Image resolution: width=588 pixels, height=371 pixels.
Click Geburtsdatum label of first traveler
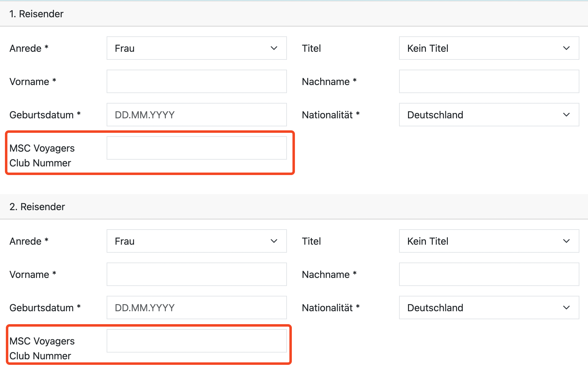[x=42, y=115]
